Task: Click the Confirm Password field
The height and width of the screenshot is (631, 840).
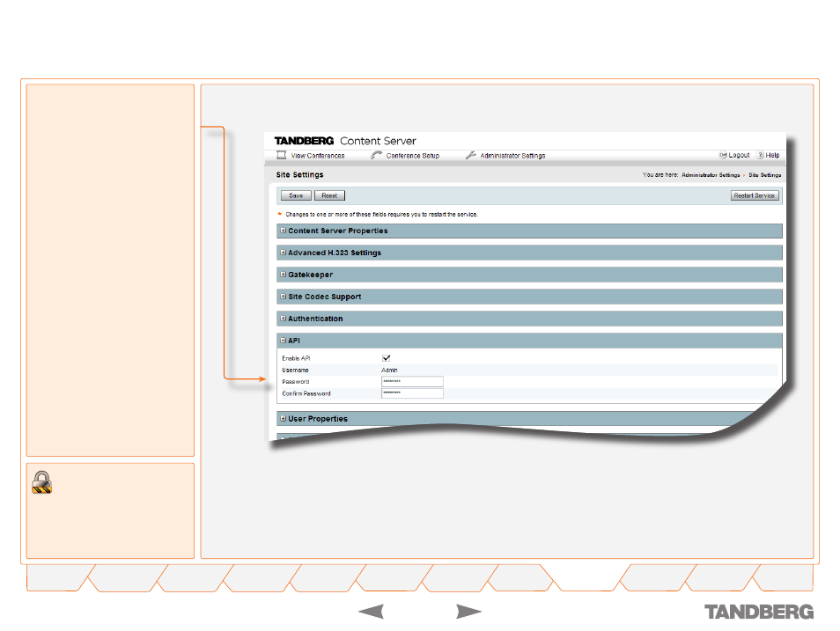Action: pyautogui.click(x=412, y=393)
